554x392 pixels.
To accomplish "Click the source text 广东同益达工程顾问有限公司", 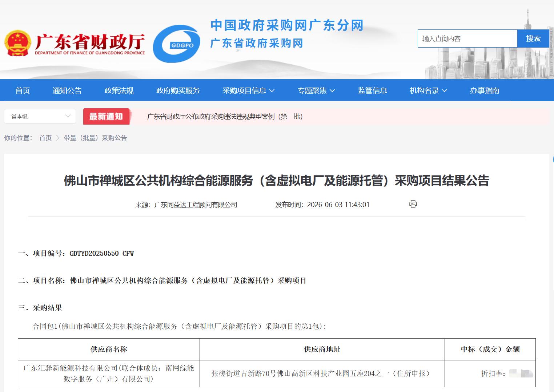I will (196, 205).
